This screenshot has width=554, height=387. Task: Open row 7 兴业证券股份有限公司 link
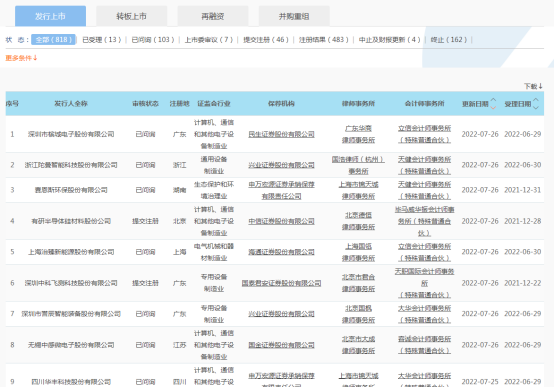tap(281, 314)
